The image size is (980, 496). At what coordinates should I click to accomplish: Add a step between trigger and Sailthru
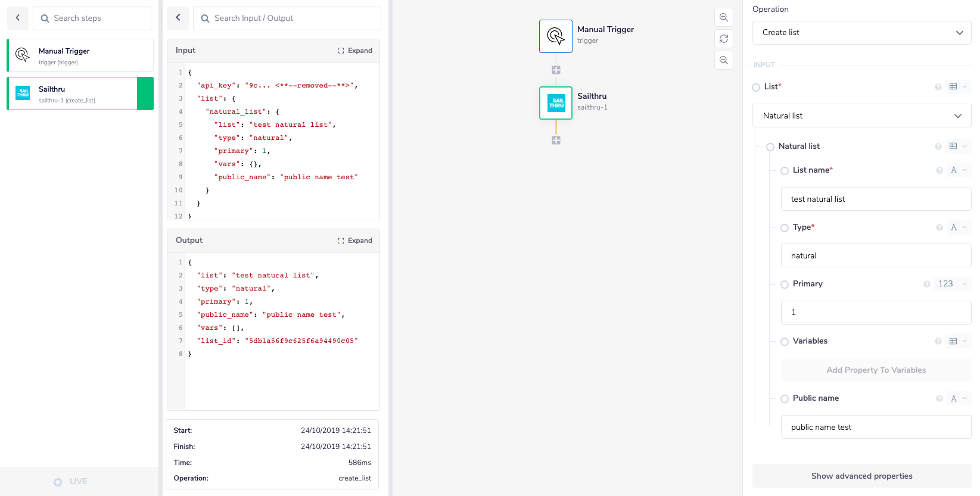[x=556, y=70]
